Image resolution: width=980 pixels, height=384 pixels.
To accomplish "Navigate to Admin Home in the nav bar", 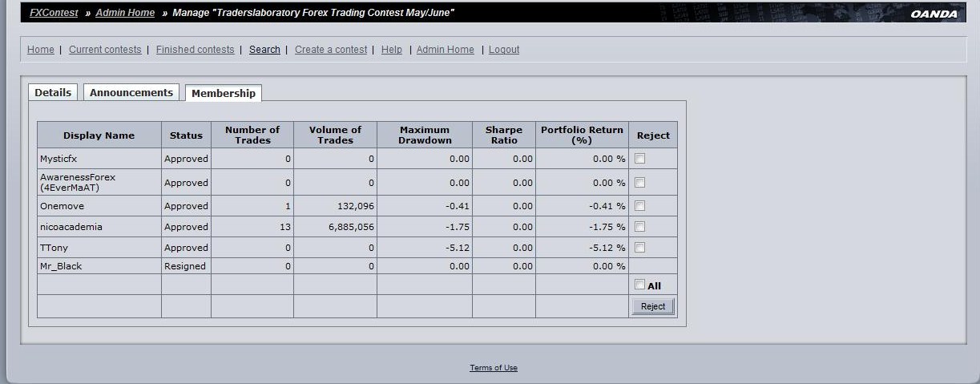I will coord(446,50).
